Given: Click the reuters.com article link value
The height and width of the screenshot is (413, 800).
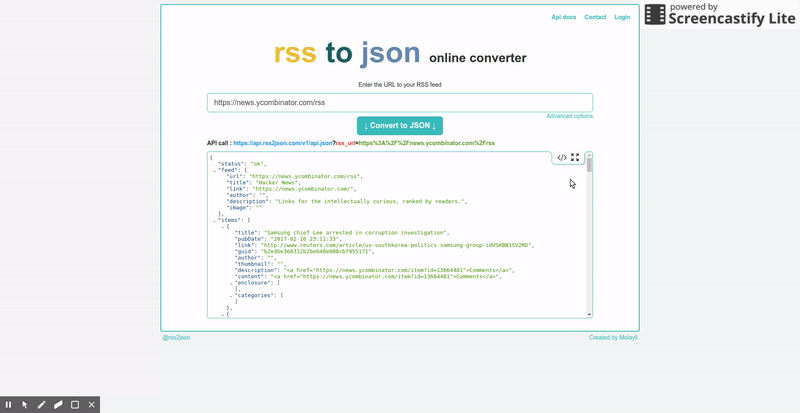Looking at the screenshot, I should (x=396, y=246).
